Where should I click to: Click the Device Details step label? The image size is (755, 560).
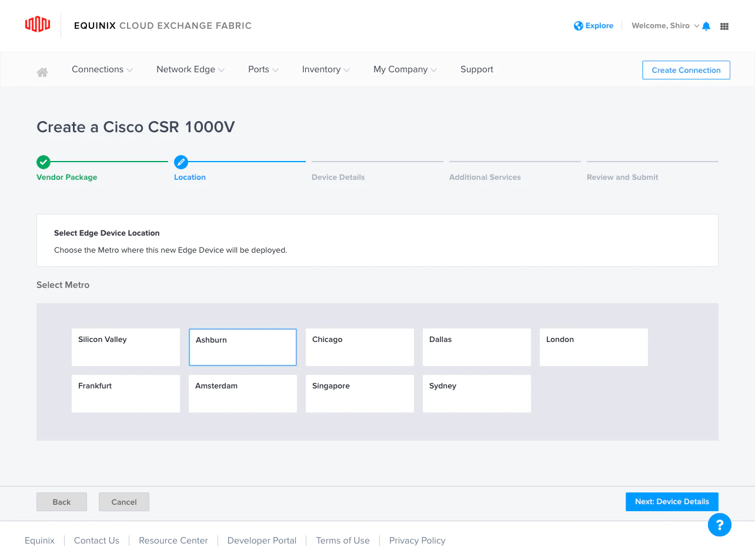coord(338,177)
